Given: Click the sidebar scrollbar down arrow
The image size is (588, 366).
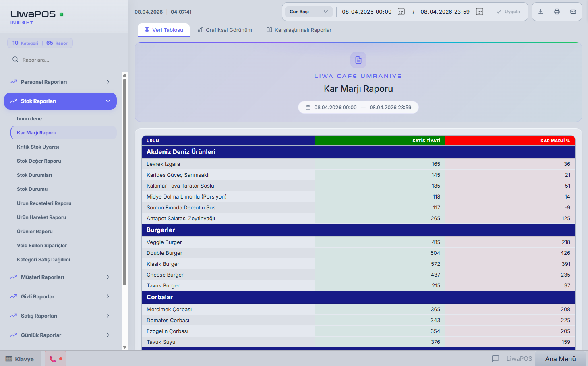Looking at the screenshot, I should tap(124, 347).
